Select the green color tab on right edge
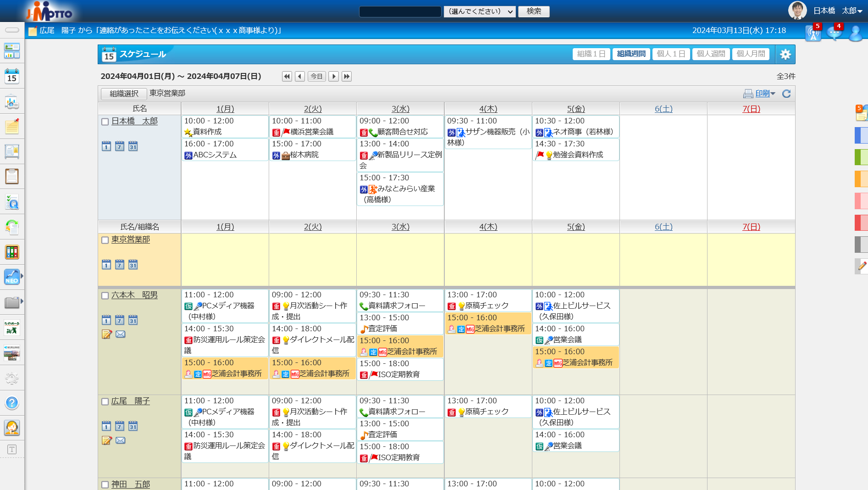 (x=861, y=157)
